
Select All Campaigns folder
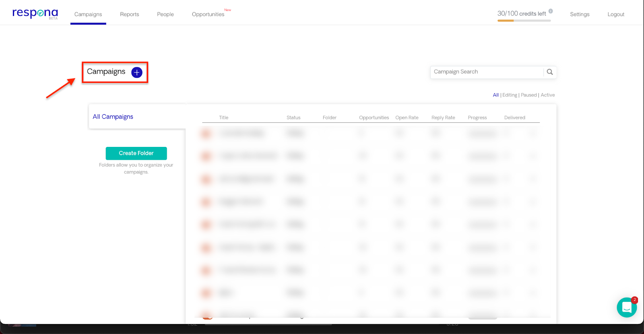(113, 117)
